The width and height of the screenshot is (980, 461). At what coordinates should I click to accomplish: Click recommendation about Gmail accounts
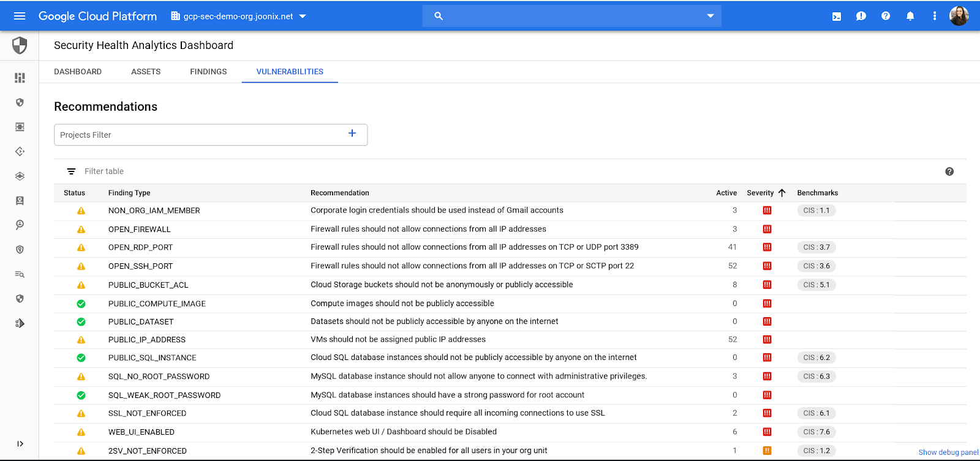pos(437,210)
